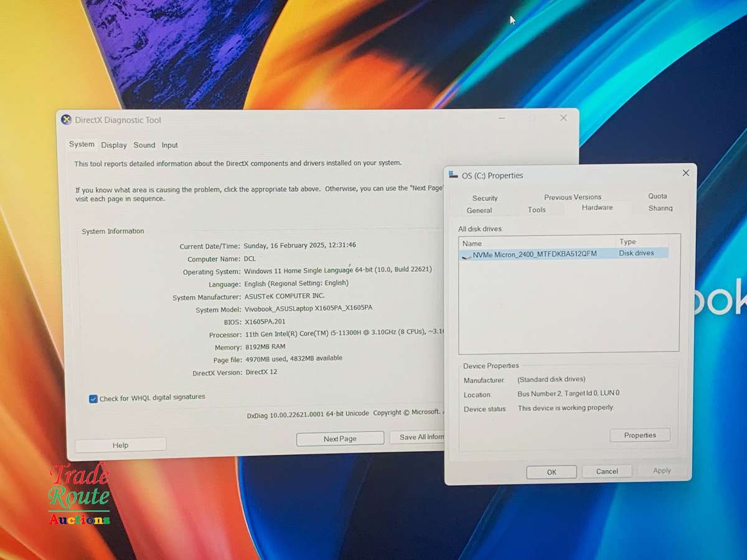Click the Next Page button
Image resolution: width=747 pixels, height=560 pixels.
(340, 439)
